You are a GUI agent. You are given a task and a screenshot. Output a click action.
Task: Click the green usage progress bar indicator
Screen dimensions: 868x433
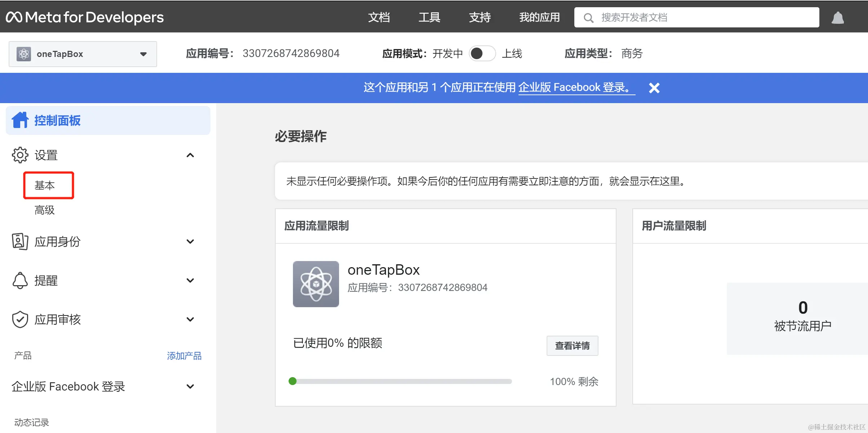pyautogui.click(x=293, y=381)
